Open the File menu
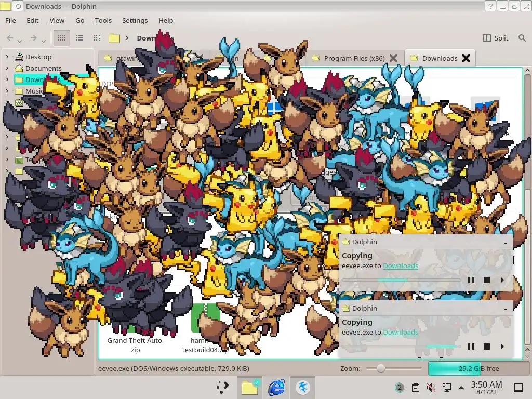 coord(10,20)
